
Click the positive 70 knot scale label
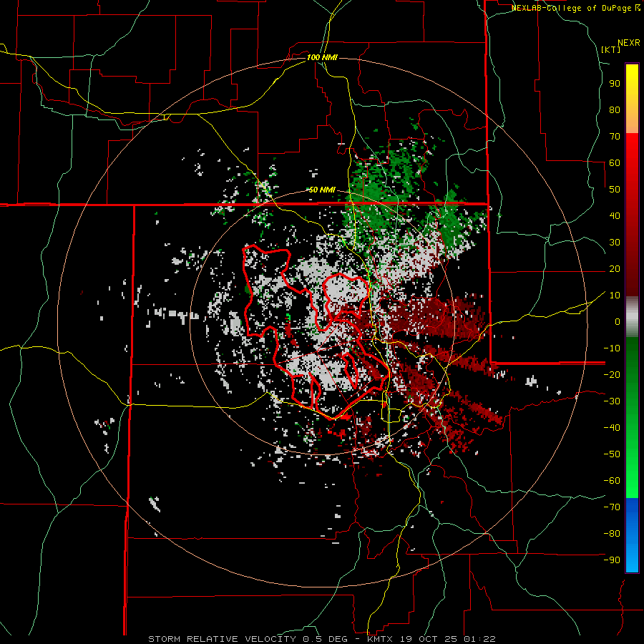[615, 137]
